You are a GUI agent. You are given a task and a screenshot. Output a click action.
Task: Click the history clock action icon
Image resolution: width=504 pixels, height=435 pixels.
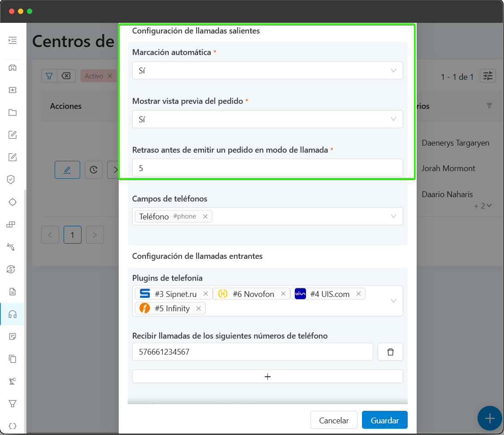pyautogui.click(x=94, y=170)
